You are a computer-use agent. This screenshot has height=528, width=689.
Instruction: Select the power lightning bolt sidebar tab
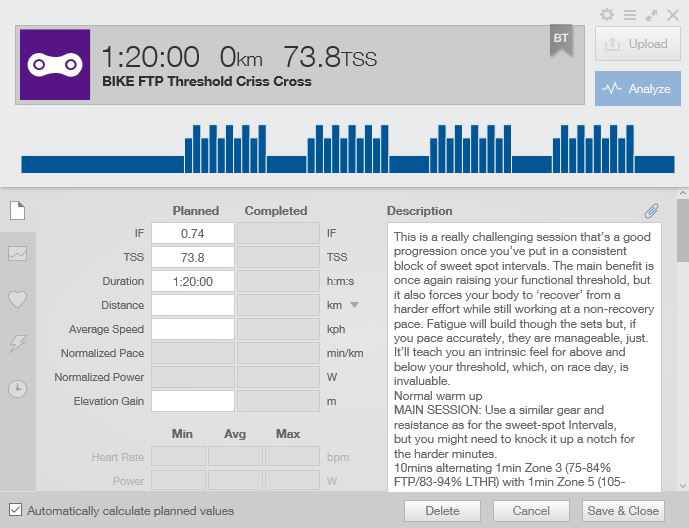pyautogui.click(x=18, y=344)
